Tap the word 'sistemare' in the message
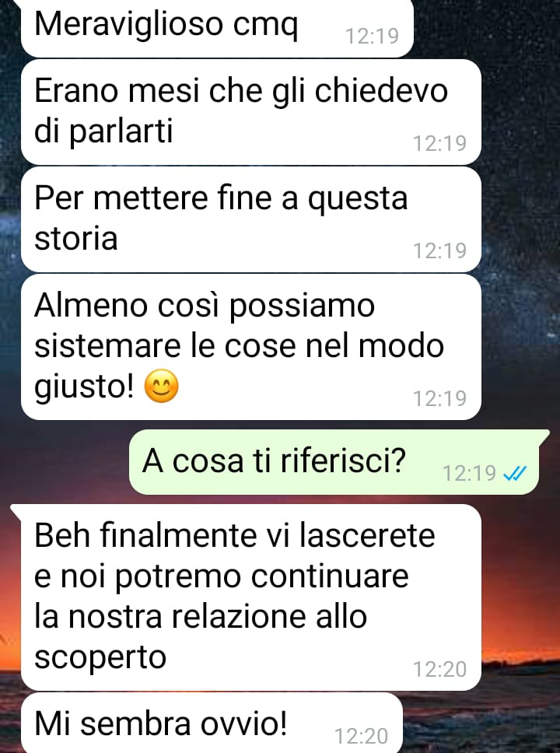 point(107,345)
